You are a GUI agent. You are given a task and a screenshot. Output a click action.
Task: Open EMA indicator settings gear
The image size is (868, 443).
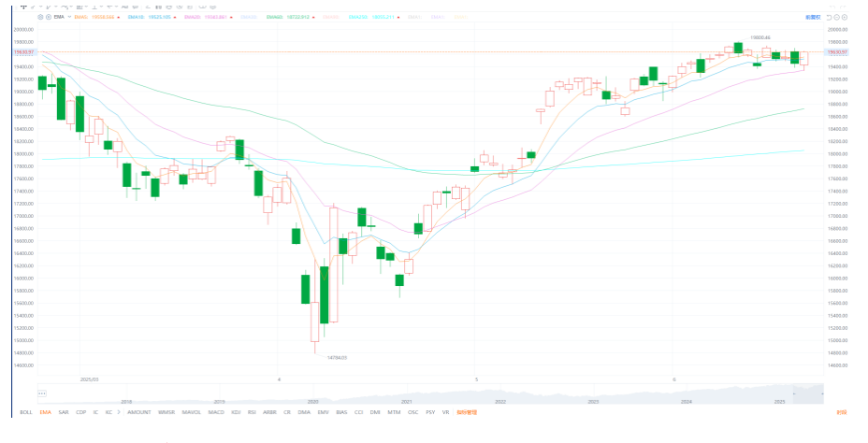coord(40,17)
